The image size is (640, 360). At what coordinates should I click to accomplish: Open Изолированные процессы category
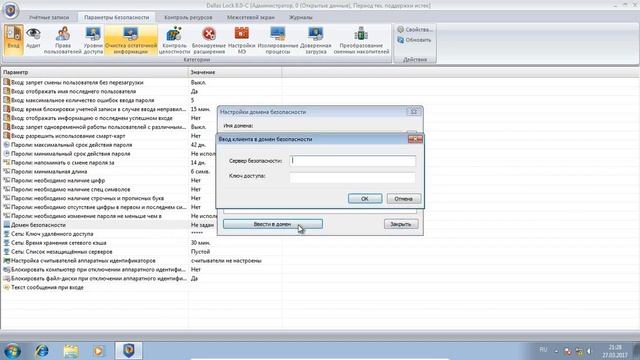coord(278,39)
